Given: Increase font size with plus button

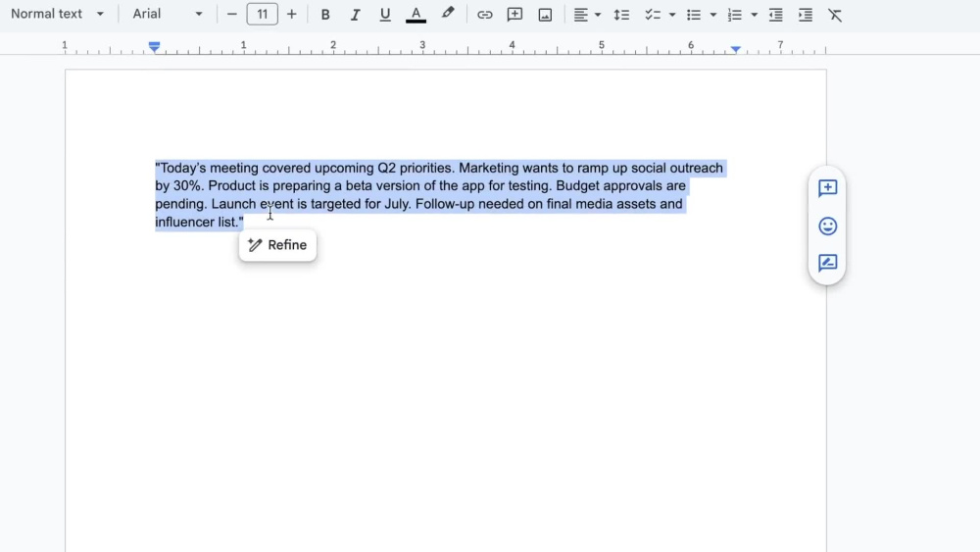Looking at the screenshot, I should tap(291, 15).
